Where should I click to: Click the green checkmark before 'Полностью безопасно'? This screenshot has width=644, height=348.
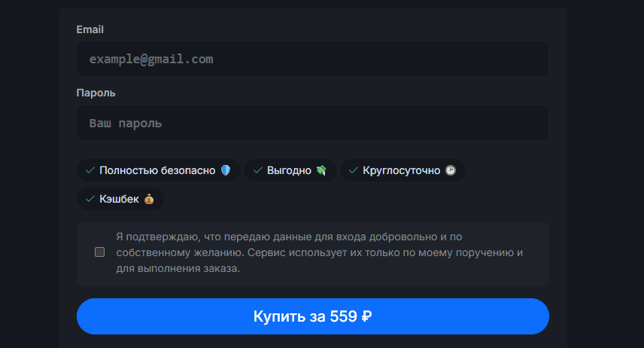pyautogui.click(x=90, y=170)
